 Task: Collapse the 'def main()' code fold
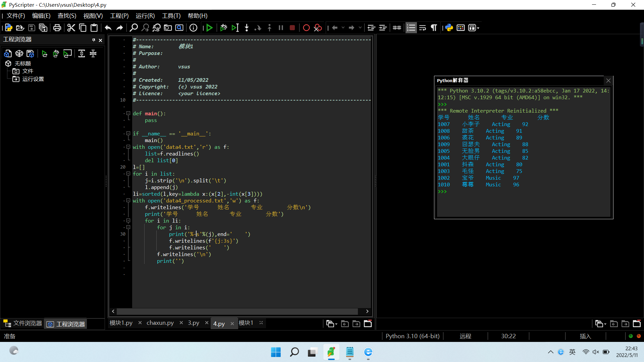coord(128,113)
